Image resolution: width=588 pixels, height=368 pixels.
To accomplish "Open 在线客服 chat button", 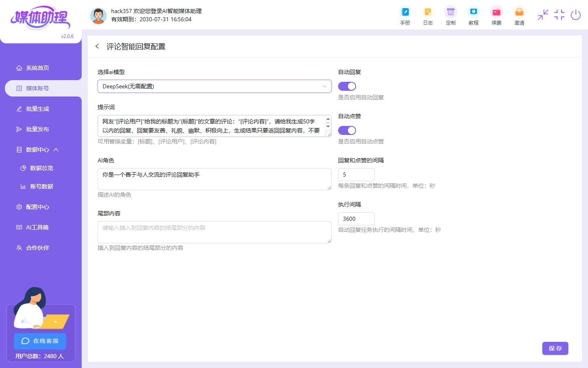I will tap(40, 341).
